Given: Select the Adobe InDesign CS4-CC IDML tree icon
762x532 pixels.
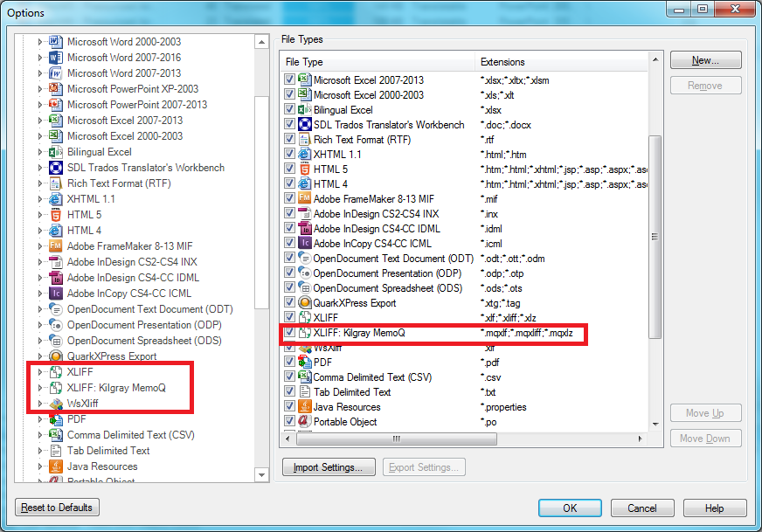Looking at the screenshot, I should tap(56, 278).
